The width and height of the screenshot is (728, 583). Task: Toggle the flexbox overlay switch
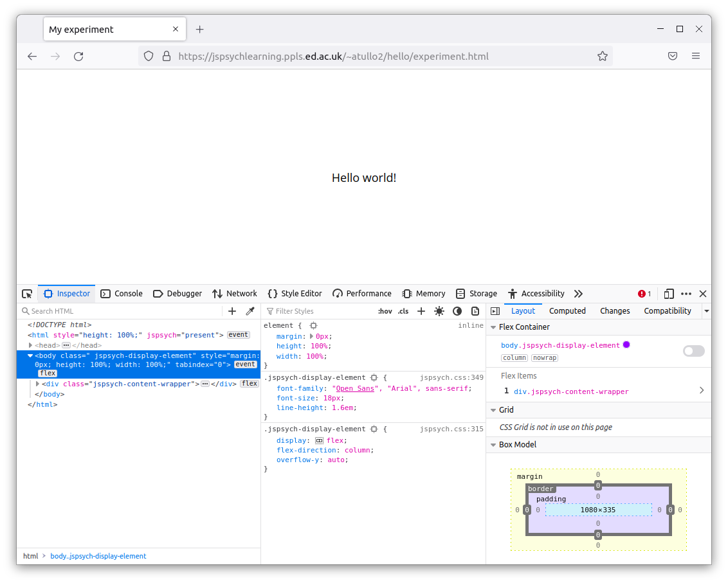pos(693,351)
